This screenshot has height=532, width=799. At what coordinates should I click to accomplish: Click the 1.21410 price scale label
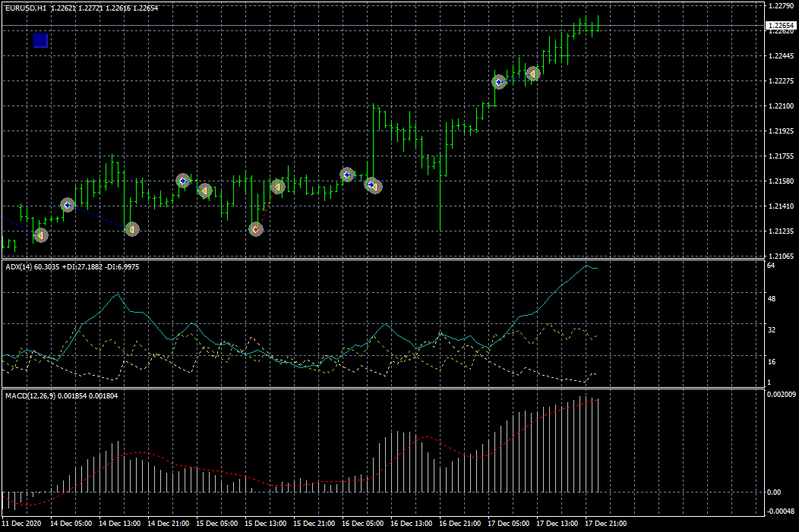pyautogui.click(x=781, y=206)
